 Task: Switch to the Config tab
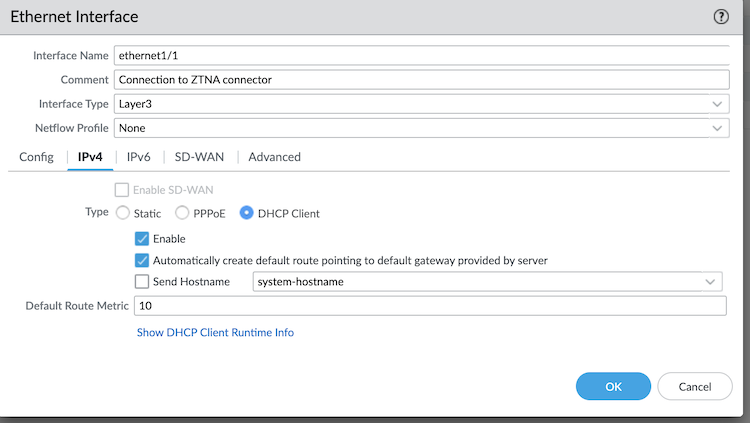[36, 157]
